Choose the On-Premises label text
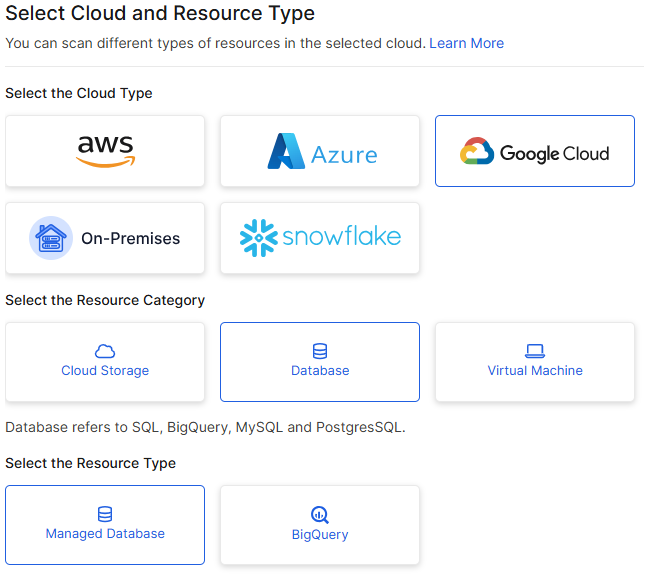This screenshot has width=649, height=579. [130, 238]
